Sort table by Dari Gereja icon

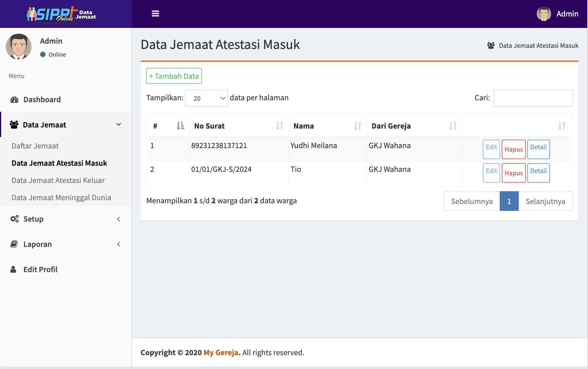pos(453,126)
